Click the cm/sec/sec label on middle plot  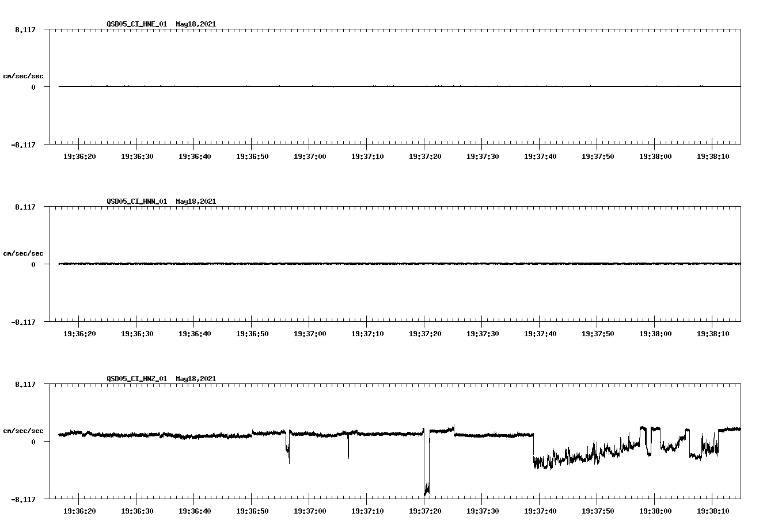coord(24,253)
